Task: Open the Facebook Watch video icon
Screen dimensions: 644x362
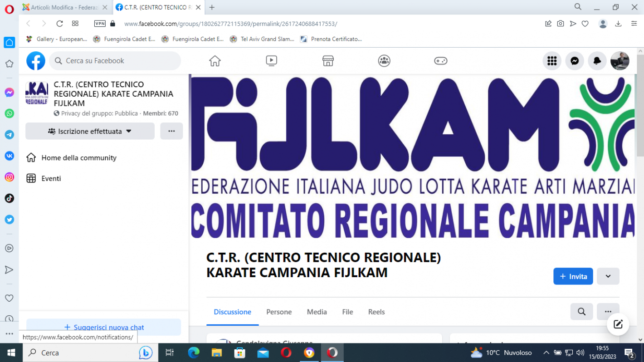Action: (271, 61)
